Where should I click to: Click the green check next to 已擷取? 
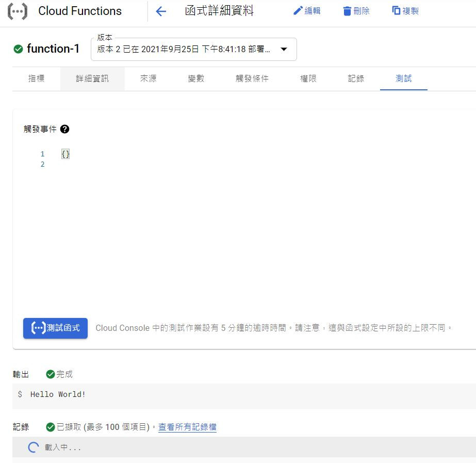tap(51, 427)
